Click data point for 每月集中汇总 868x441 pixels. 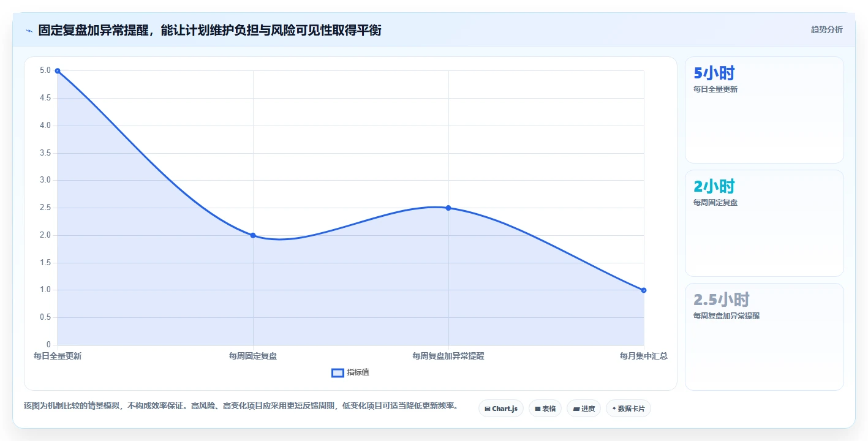pyautogui.click(x=644, y=290)
